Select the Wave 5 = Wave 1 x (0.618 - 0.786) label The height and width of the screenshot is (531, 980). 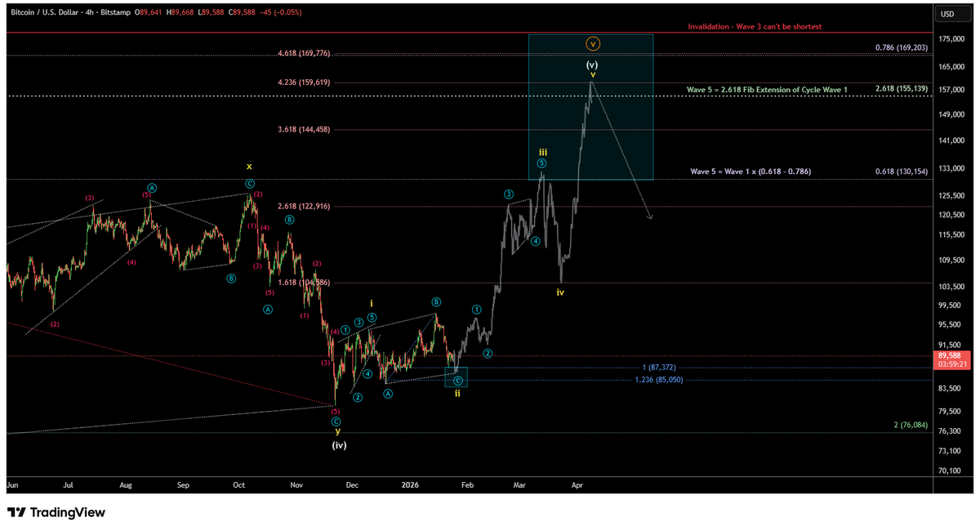(x=751, y=171)
